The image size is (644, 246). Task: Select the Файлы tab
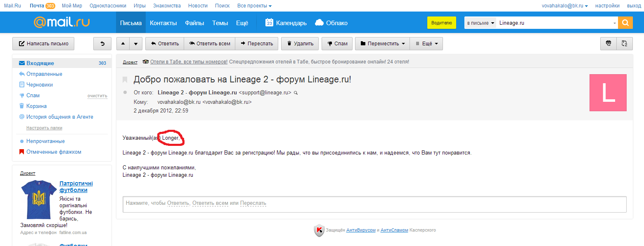click(x=194, y=23)
